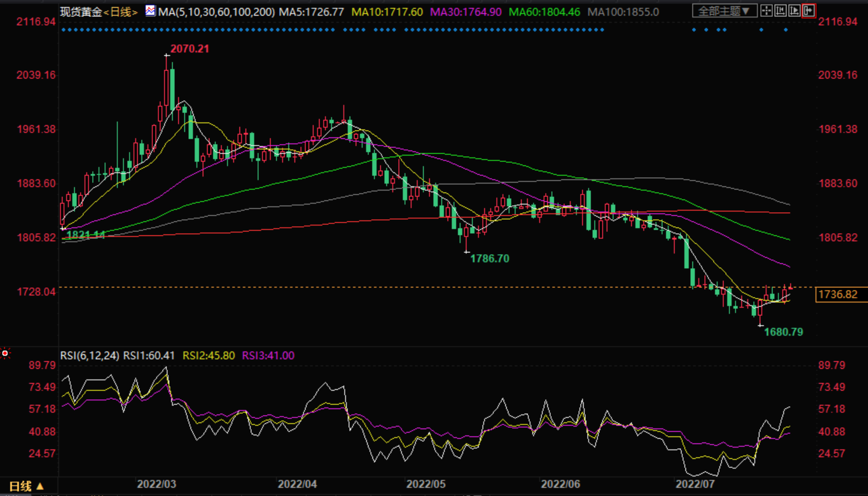Click the 2022/05 date on time axis
Image resolution: width=868 pixels, height=496 pixels.
426,484
